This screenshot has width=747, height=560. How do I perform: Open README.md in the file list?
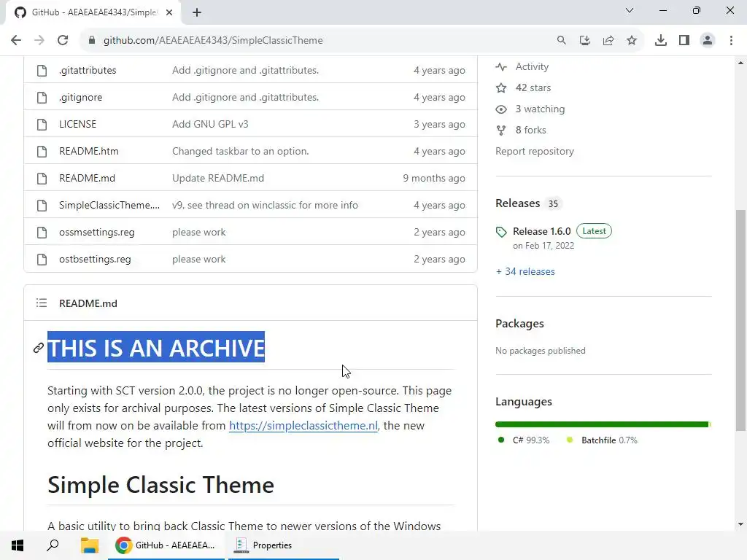[88, 178]
